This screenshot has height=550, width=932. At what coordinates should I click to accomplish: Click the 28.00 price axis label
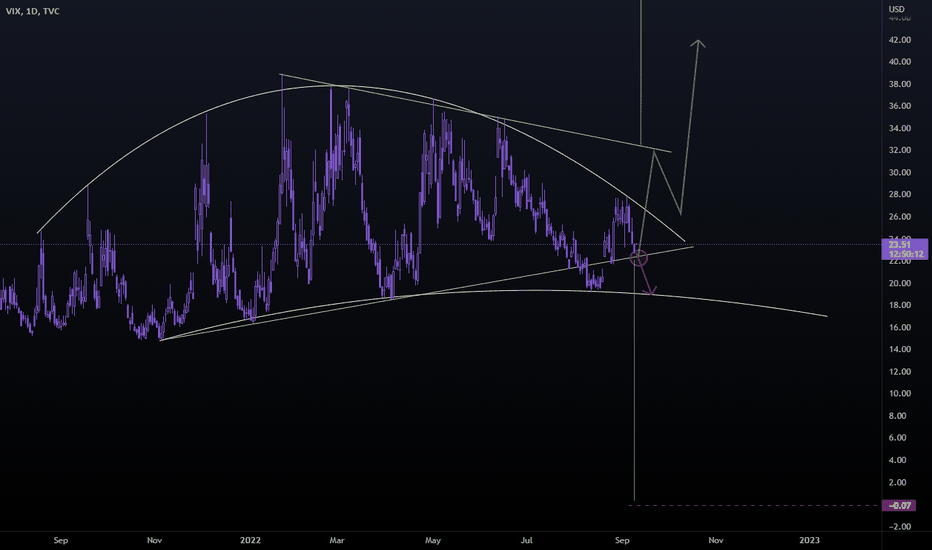[x=899, y=194]
